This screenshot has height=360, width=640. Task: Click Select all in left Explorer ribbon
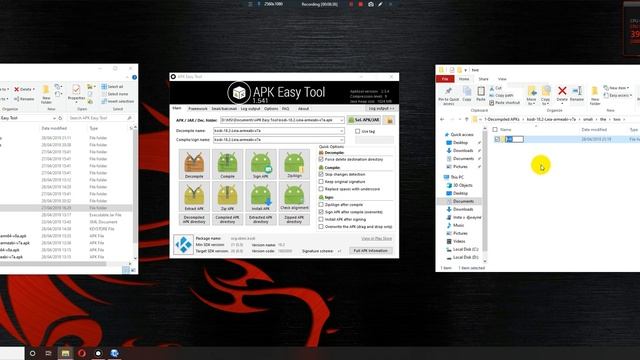pos(112,87)
